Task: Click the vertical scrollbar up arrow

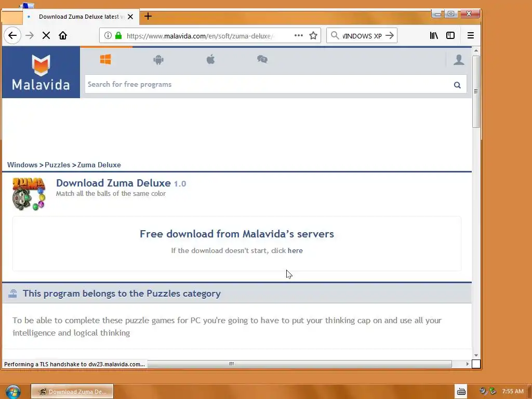Action: point(476,50)
